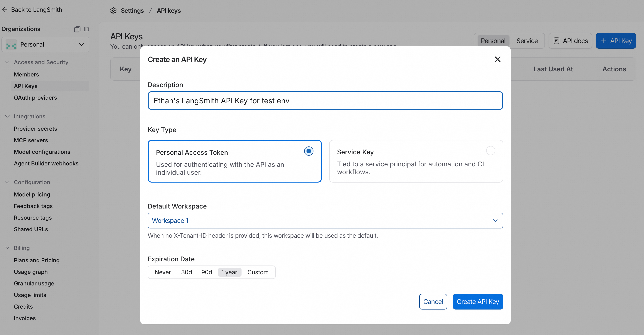The height and width of the screenshot is (335, 644).
Task: Copy the organization ID icon
Action: coord(77,29)
